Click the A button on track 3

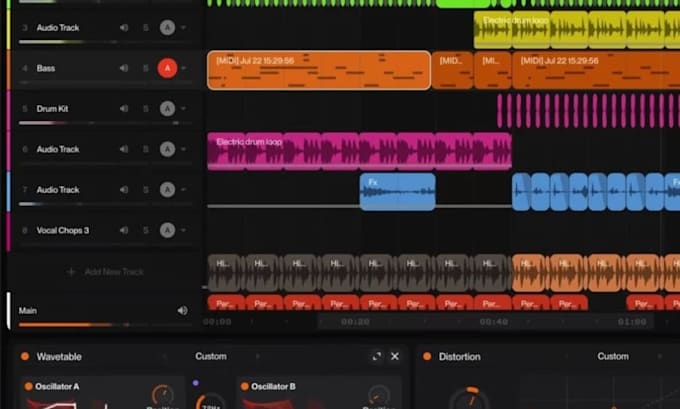pos(167,28)
